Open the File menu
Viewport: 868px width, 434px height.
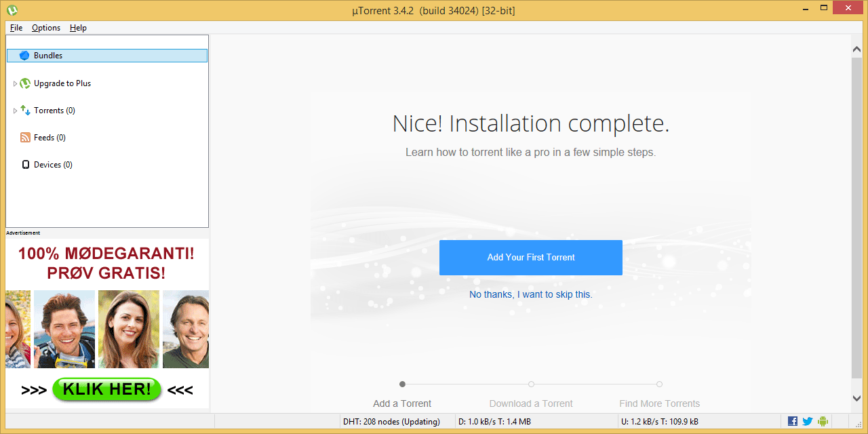[16, 28]
